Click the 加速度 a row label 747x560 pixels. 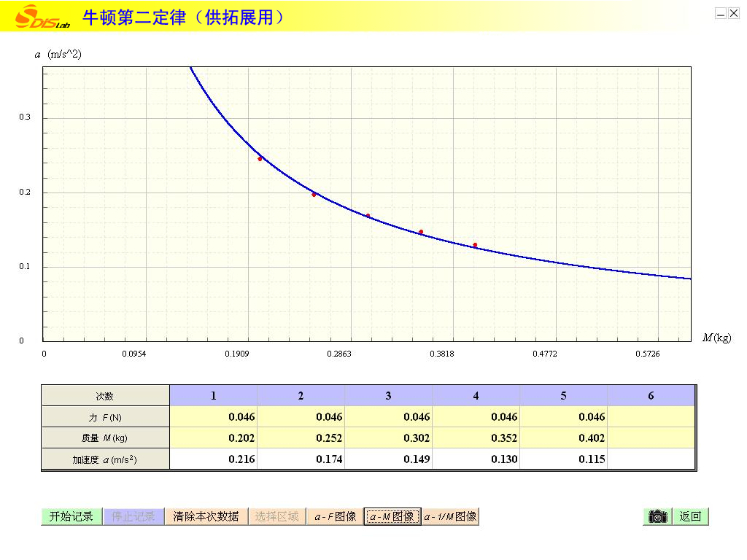[x=105, y=459]
